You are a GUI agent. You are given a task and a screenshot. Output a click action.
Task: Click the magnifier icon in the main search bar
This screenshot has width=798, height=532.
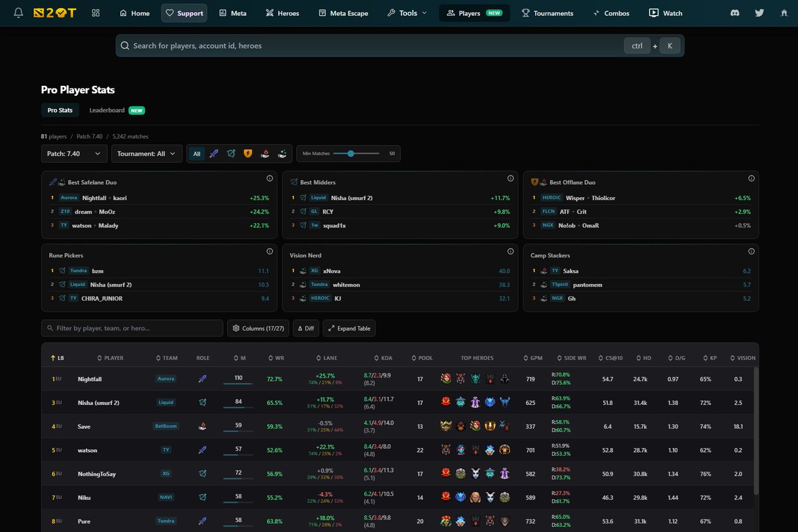click(x=125, y=46)
